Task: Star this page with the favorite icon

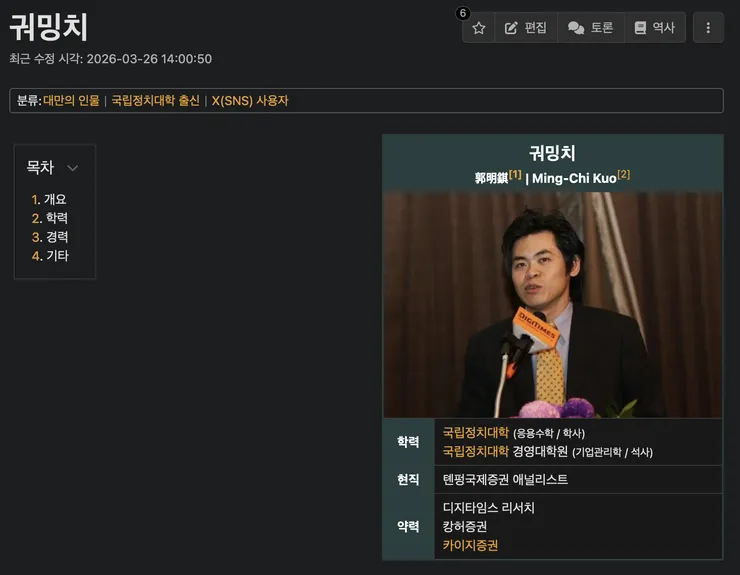Action: click(479, 28)
